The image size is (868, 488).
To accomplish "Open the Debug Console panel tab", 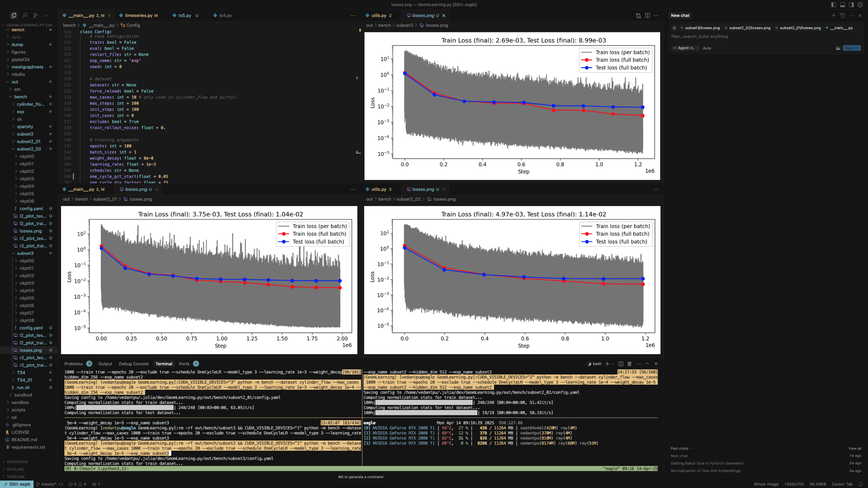I will click(x=133, y=364).
